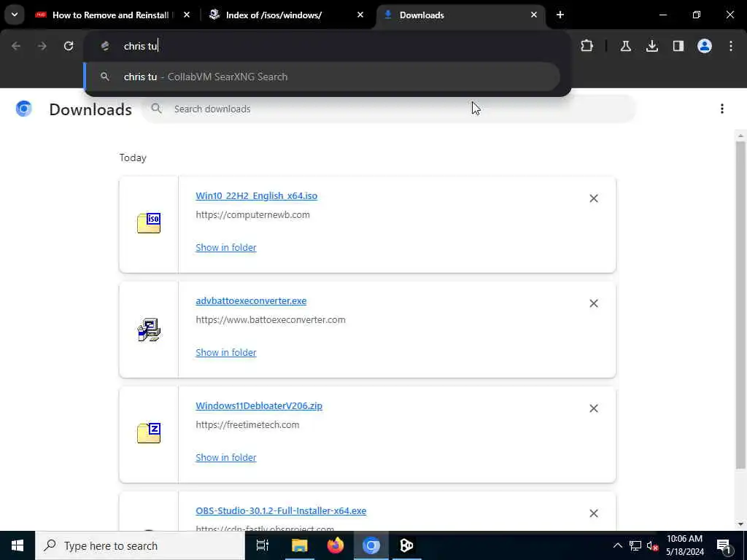Click the address bar text 'chris tu'
Viewport: 747px width, 560px height.
[141, 46]
